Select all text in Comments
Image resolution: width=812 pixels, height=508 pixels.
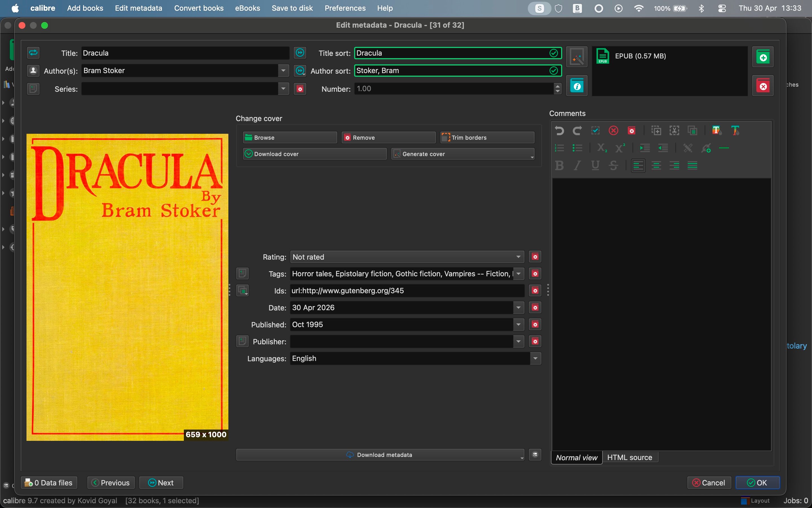point(595,130)
